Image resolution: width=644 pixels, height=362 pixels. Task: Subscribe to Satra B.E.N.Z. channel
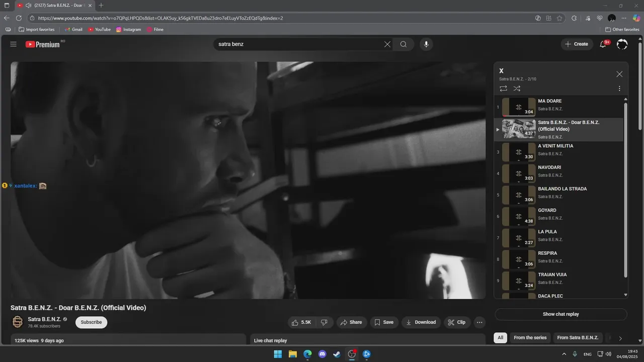91,322
